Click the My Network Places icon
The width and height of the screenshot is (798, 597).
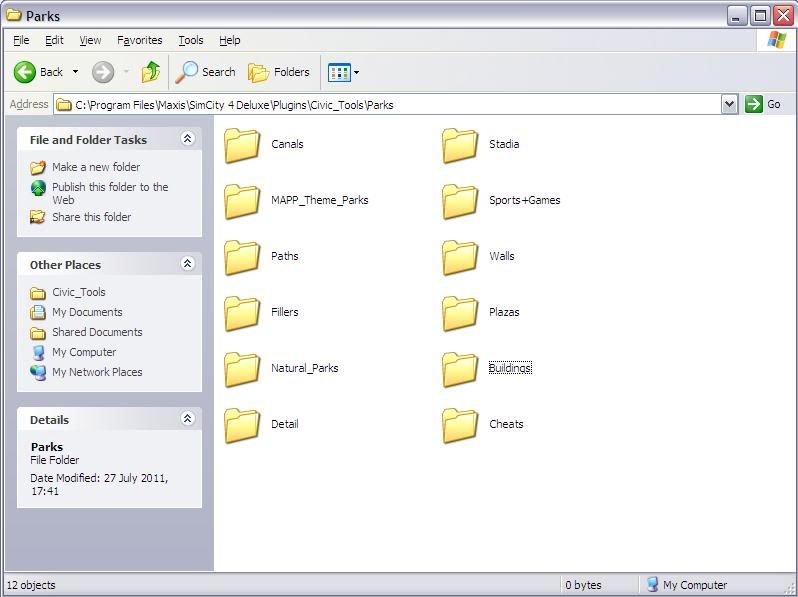38,373
